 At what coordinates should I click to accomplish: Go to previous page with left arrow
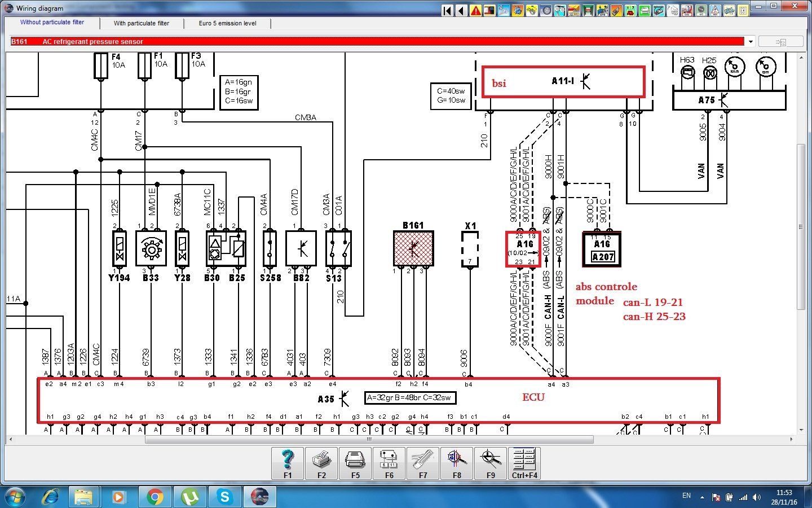click(462, 10)
